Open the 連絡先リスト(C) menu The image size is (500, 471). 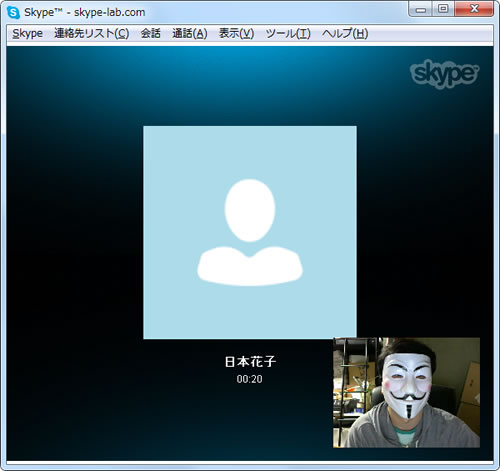[92, 34]
